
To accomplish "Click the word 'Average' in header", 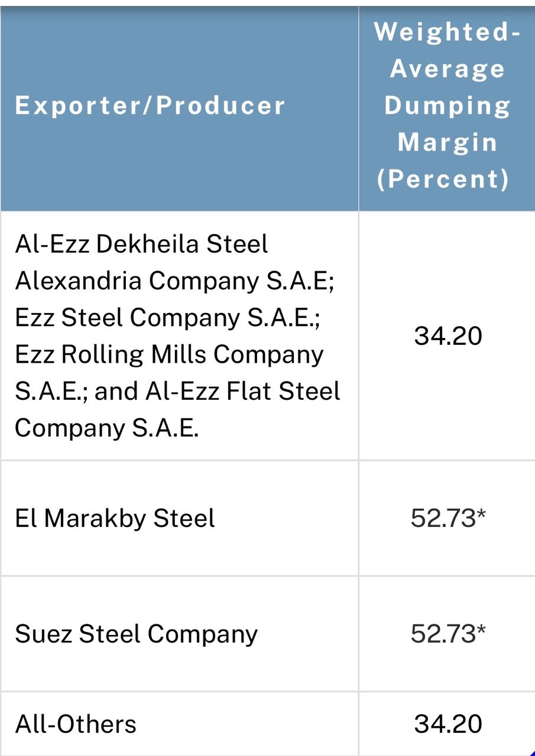I will [x=448, y=70].
